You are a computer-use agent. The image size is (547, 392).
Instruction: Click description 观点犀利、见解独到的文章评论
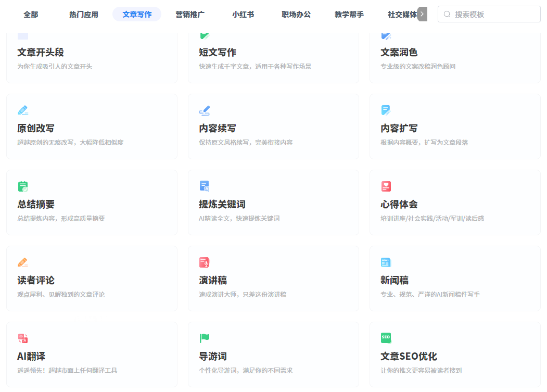(61, 295)
